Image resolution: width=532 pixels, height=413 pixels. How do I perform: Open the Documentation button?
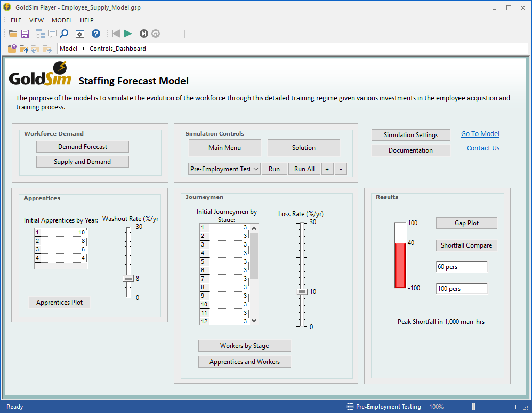click(x=411, y=150)
